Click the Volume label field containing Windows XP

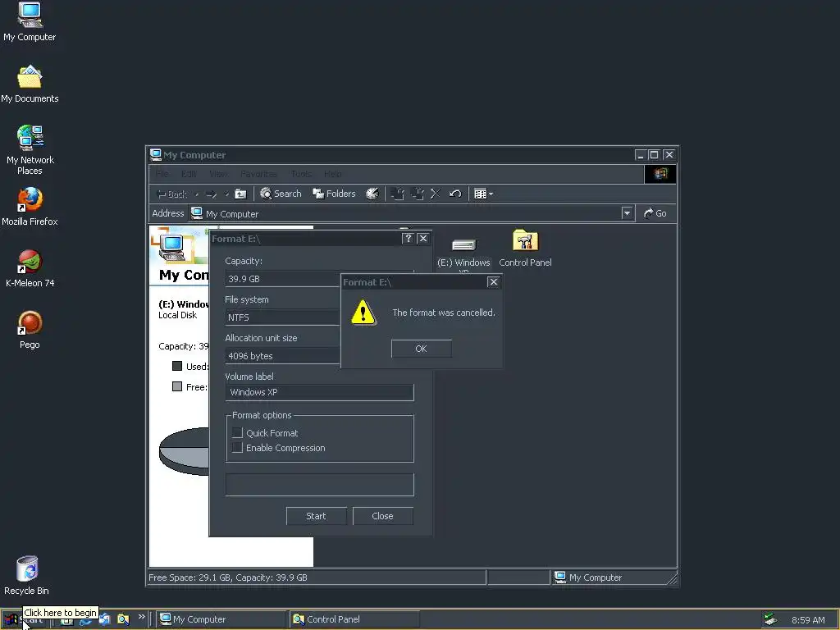pyautogui.click(x=320, y=392)
